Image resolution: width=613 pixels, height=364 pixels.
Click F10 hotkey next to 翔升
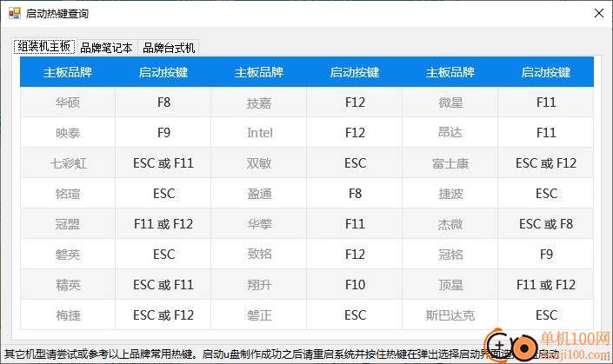[355, 285]
